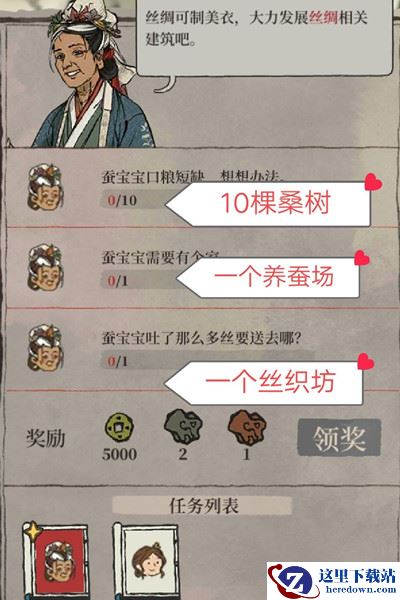400x600 pixels.
Task: Tap the 领奖 claim reward button
Action: [339, 437]
